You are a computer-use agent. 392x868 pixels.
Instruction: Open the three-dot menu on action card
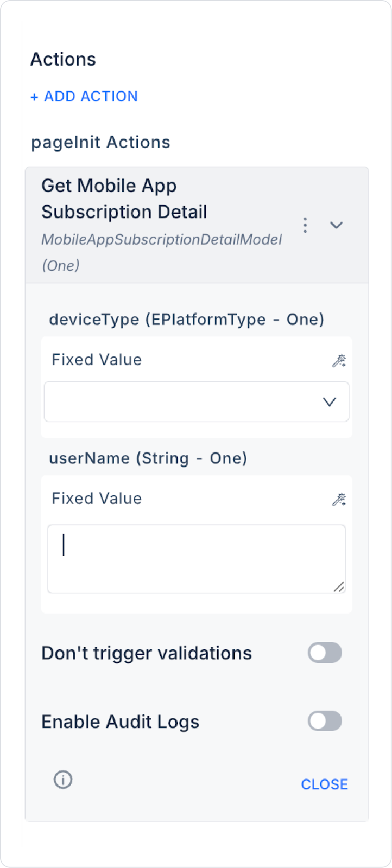click(x=305, y=225)
